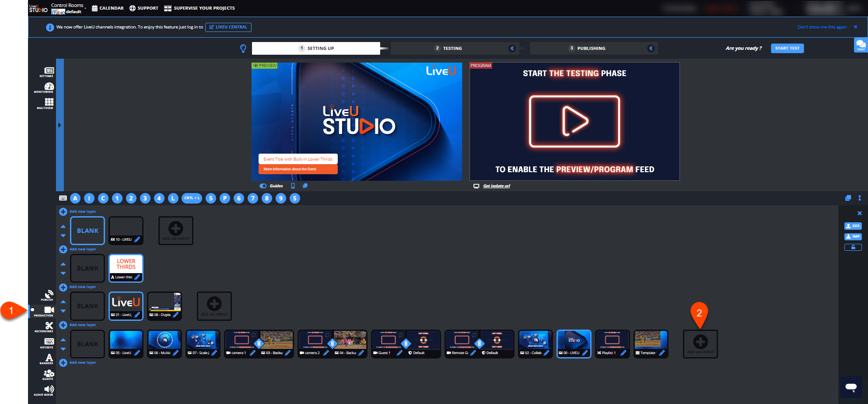Click the copy icon below the preview

tap(305, 186)
